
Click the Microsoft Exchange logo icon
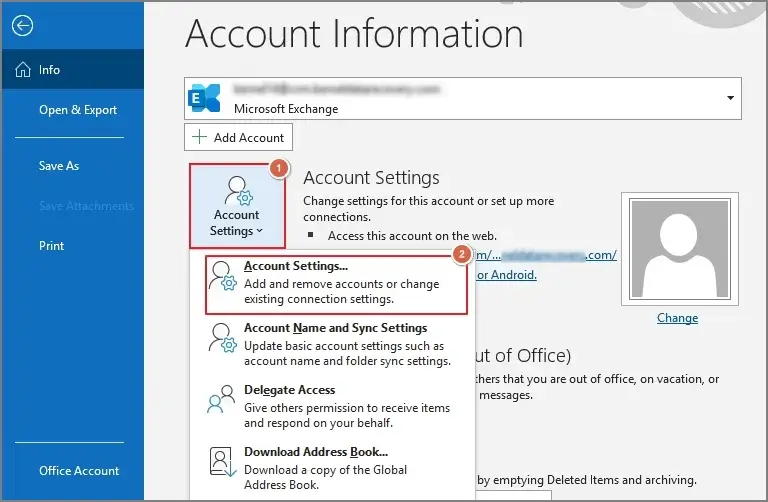204,98
